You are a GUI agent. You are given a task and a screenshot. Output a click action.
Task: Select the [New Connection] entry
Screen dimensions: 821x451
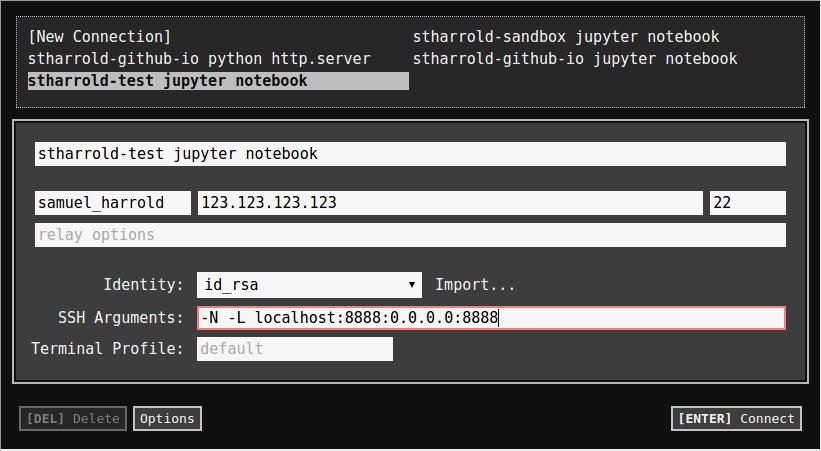click(99, 37)
